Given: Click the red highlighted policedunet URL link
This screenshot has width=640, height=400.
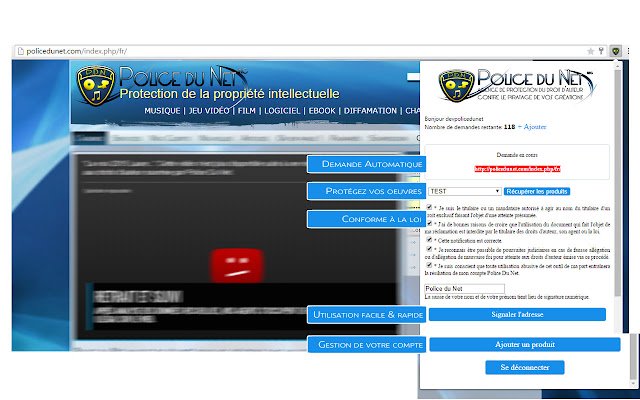Looking at the screenshot, I should point(517,169).
